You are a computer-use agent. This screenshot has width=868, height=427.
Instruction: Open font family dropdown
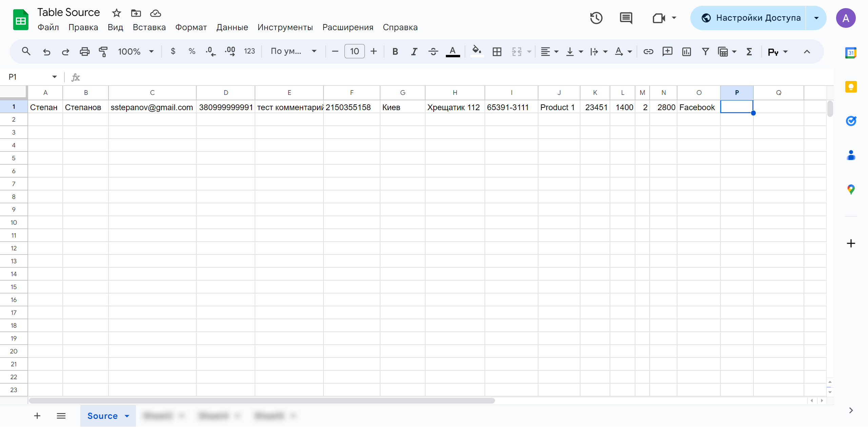pos(293,52)
